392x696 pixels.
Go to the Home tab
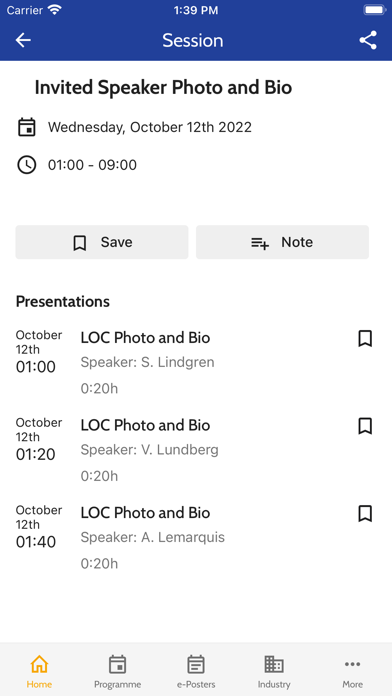click(39, 672)
